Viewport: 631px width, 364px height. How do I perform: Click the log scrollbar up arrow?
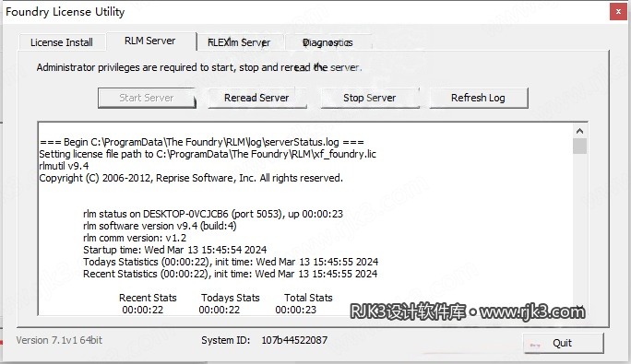(579, 131)
